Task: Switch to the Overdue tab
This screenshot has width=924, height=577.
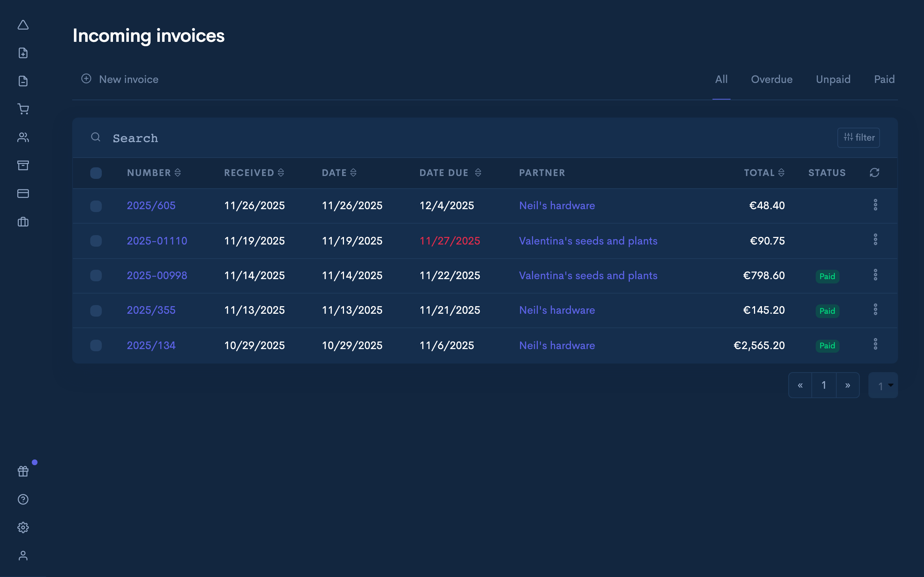Action: pos(771,79)
